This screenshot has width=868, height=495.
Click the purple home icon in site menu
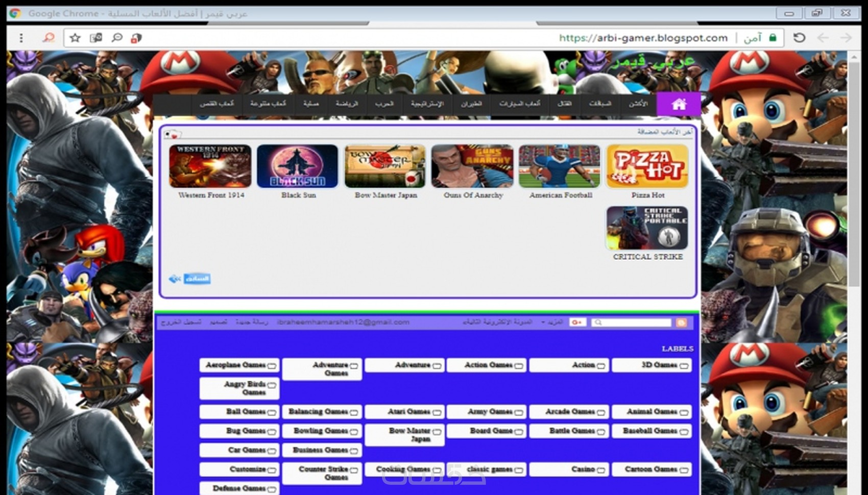pyautogui.click(x=679, y=104)
